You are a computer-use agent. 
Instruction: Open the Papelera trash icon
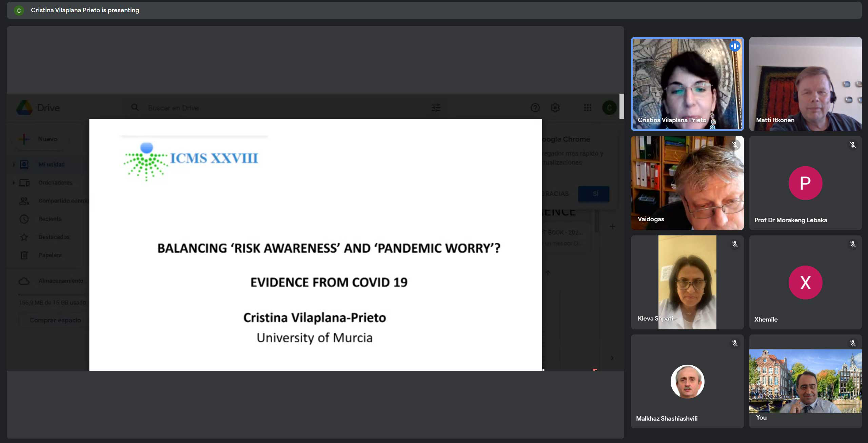click(x=24, y=255)
